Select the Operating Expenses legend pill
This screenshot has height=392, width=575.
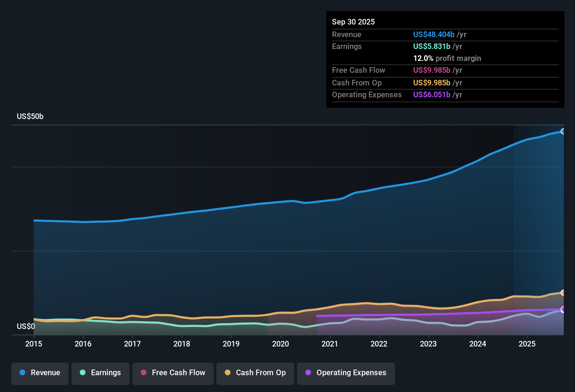(x=346, y=373)
